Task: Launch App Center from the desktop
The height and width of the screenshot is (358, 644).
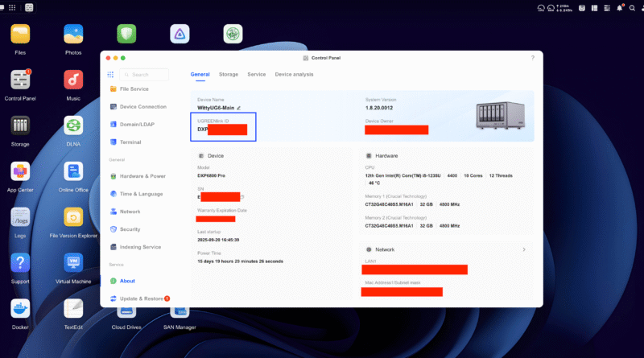Action: [20, 172]
